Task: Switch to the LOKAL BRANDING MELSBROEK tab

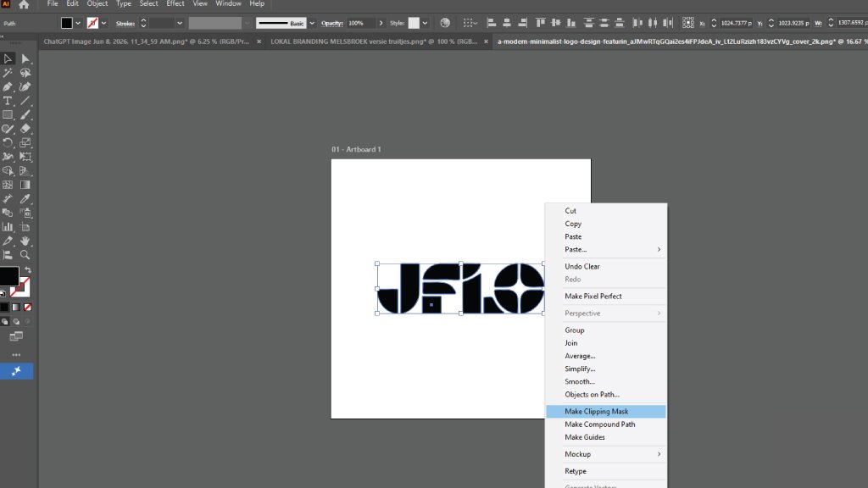Action: click(x=374, y=42)
